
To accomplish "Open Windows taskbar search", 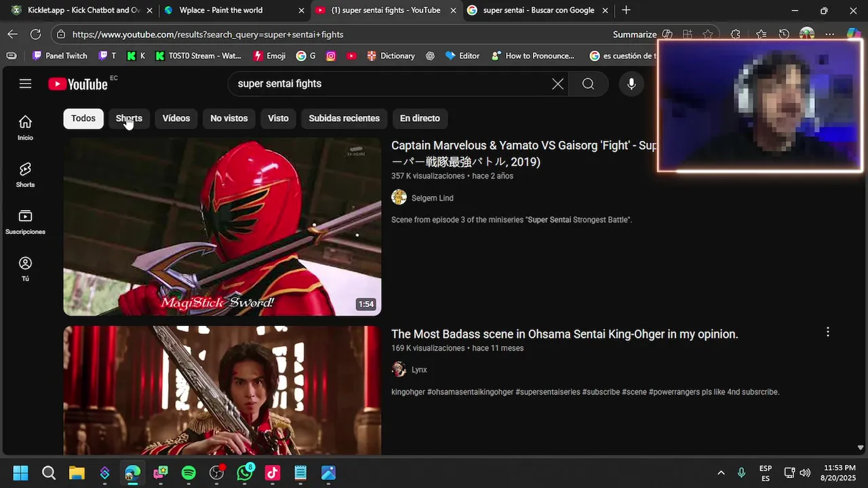I will pos(49,472).
